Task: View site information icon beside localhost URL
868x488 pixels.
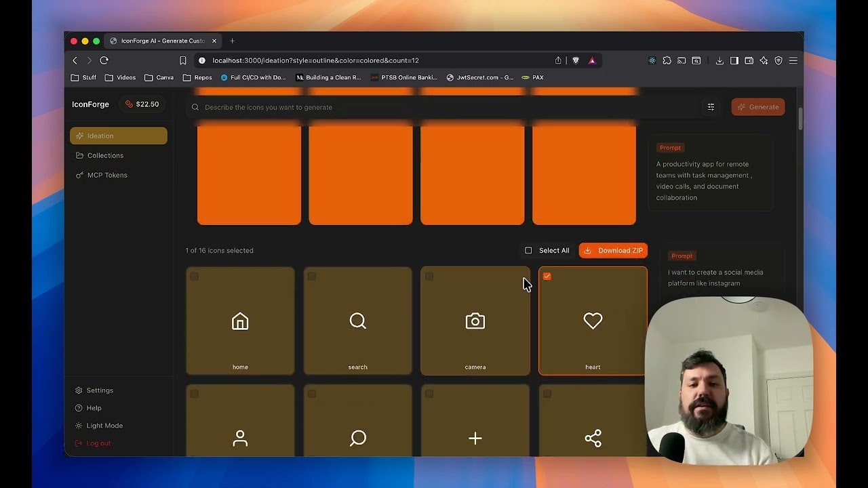Action: [x=202, y=60]
